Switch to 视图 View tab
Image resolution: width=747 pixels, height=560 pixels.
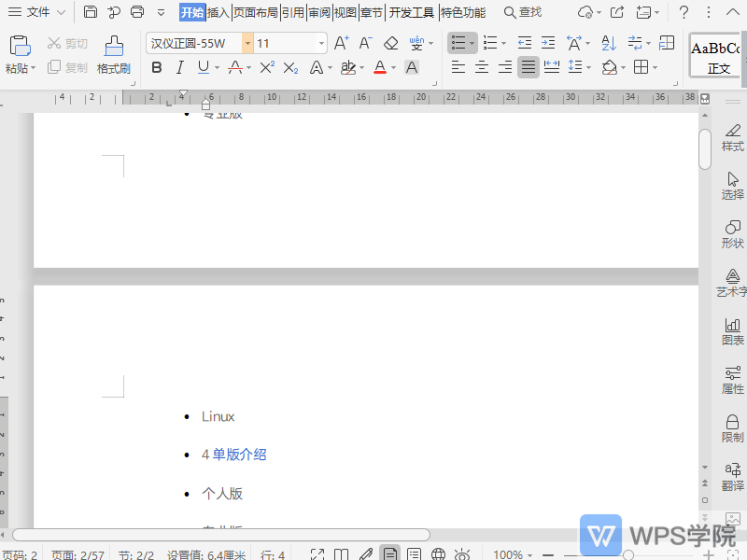point(345,12)
